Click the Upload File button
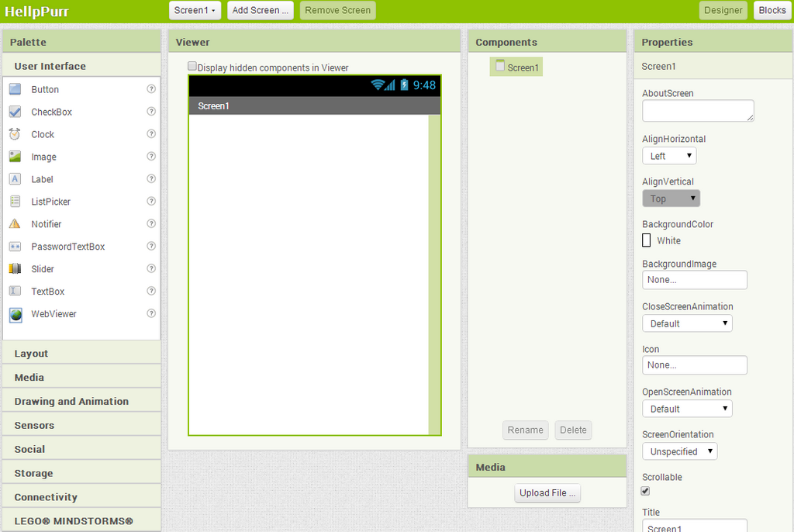 (547, 493)
